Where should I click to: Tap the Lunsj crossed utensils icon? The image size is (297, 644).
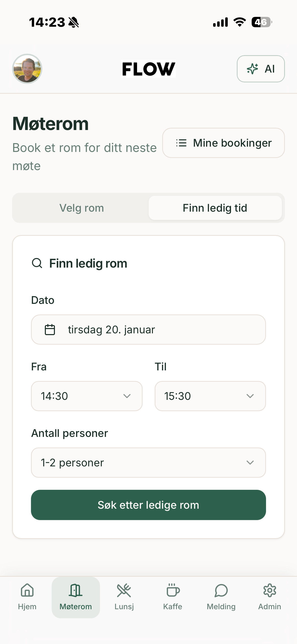124,591
